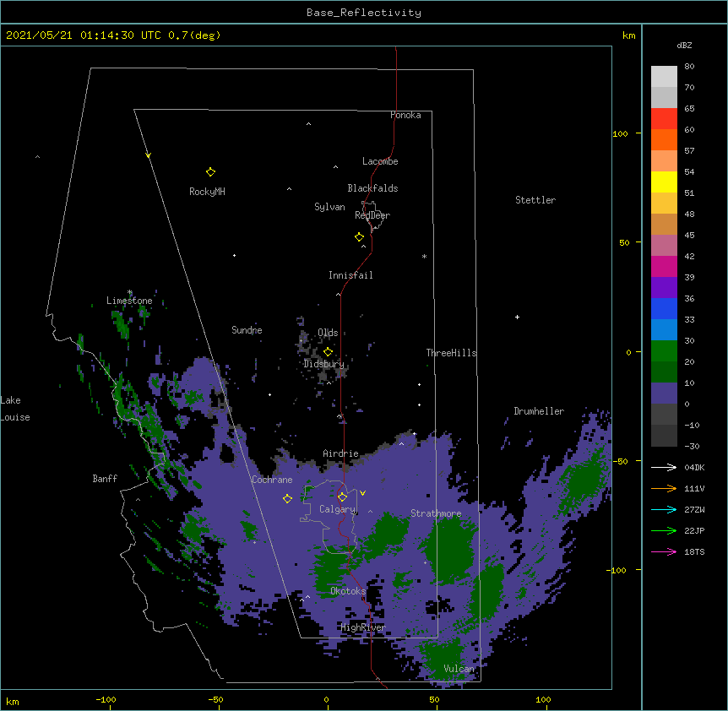Click the HighRiver label
Image resolution: width=728 pixels, height=711 pixels.
(x=363, y=627)
